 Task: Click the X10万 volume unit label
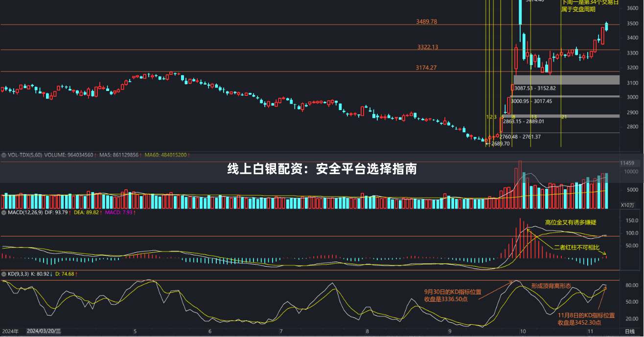[628, 205]
